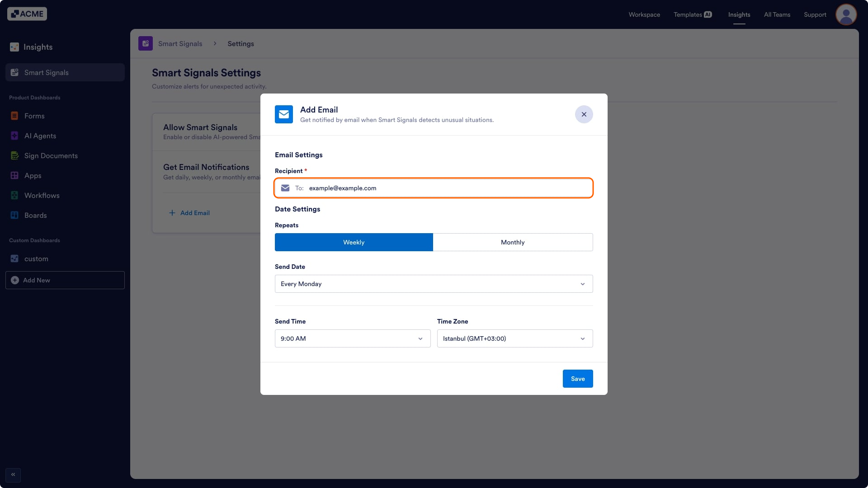This screenshot has width=868, height=488.
Task: Select the Weekly repeat option
Action: click(354, 242)
